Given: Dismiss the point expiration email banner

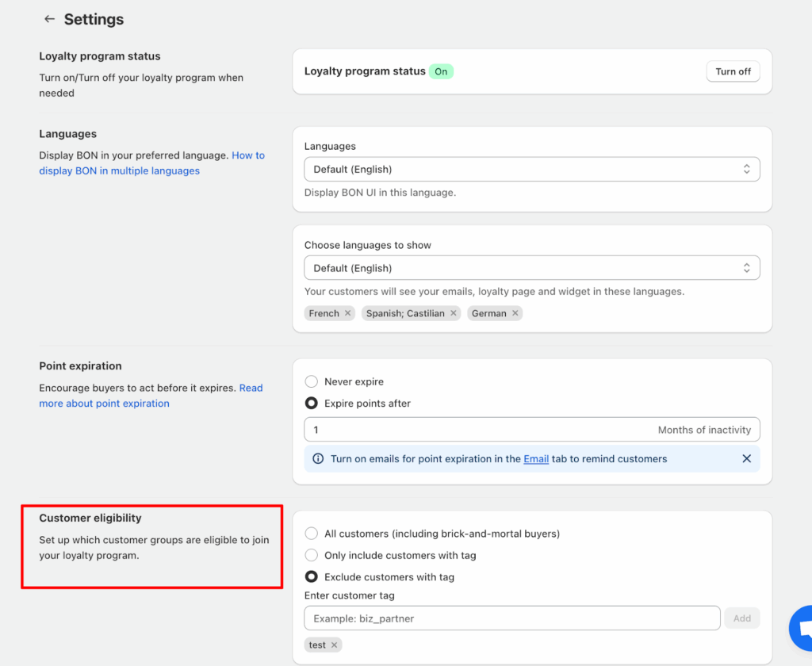Looking at the screenshot, I should [746, 458].
